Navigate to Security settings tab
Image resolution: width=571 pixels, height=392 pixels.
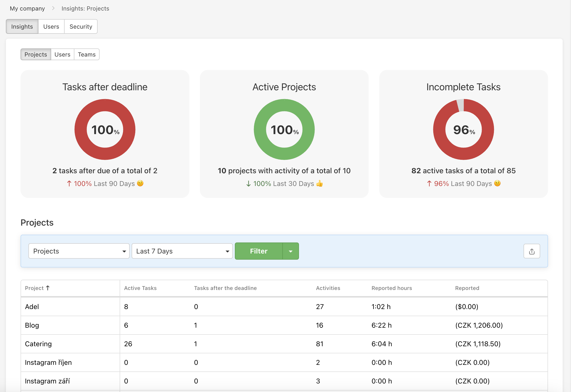(x=80, y=26)
